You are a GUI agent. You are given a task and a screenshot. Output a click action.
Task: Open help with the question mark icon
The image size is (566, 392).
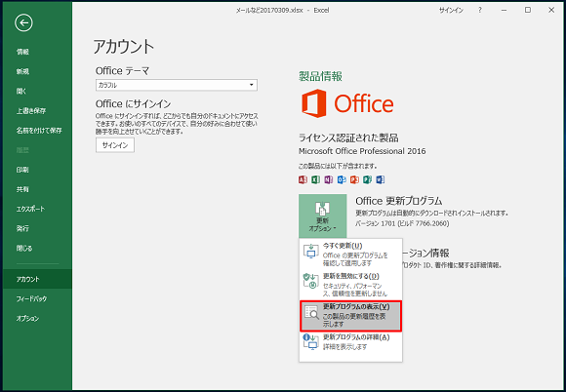(x=480, y=11)
